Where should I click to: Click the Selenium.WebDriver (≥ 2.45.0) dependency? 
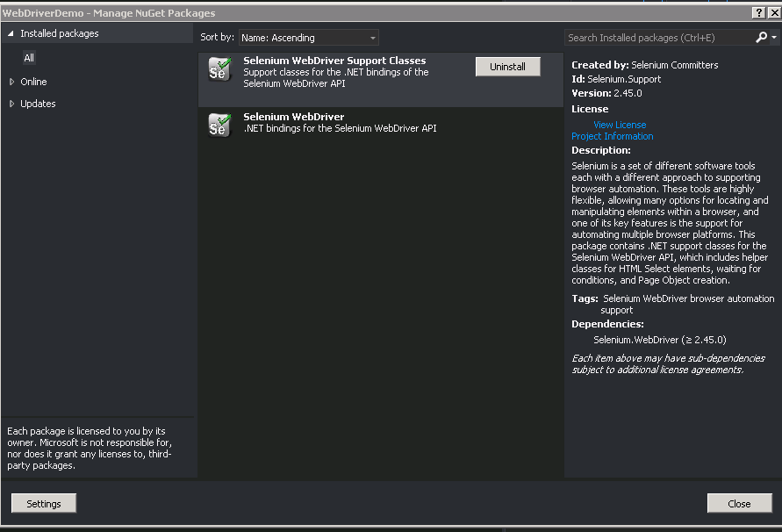660,340
